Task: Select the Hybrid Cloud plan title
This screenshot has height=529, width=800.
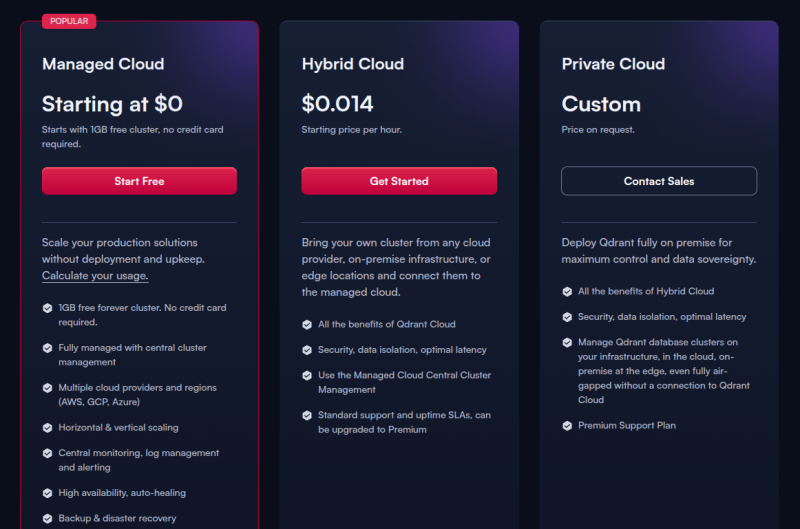Action: (353, 64)
